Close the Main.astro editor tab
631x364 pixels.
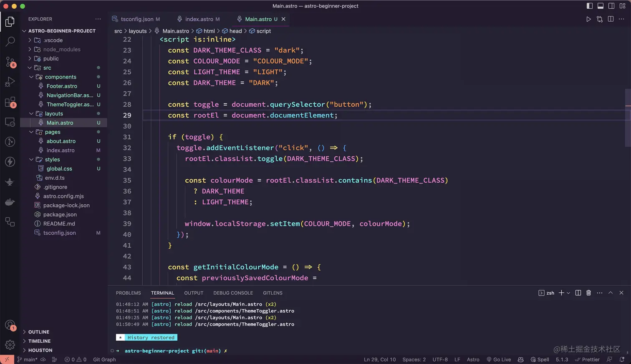[283, 19]
